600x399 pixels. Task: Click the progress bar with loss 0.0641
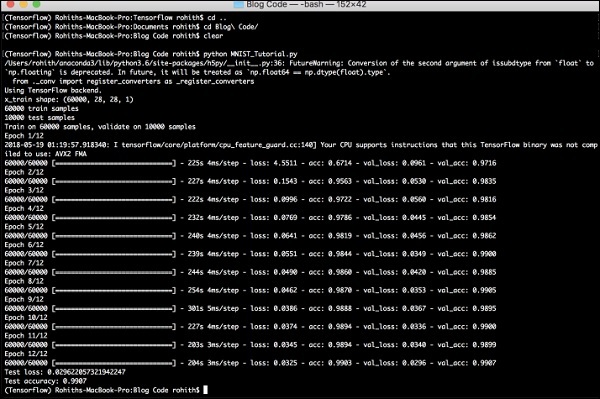[x=114, y=236]
